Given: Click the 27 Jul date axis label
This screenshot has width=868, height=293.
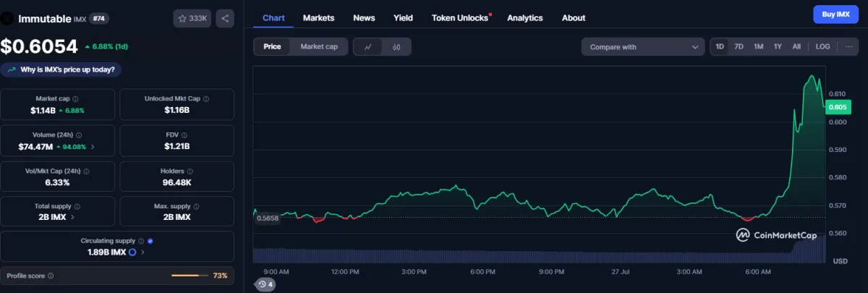Looking at the screenshot, I should tap(621, 272).
